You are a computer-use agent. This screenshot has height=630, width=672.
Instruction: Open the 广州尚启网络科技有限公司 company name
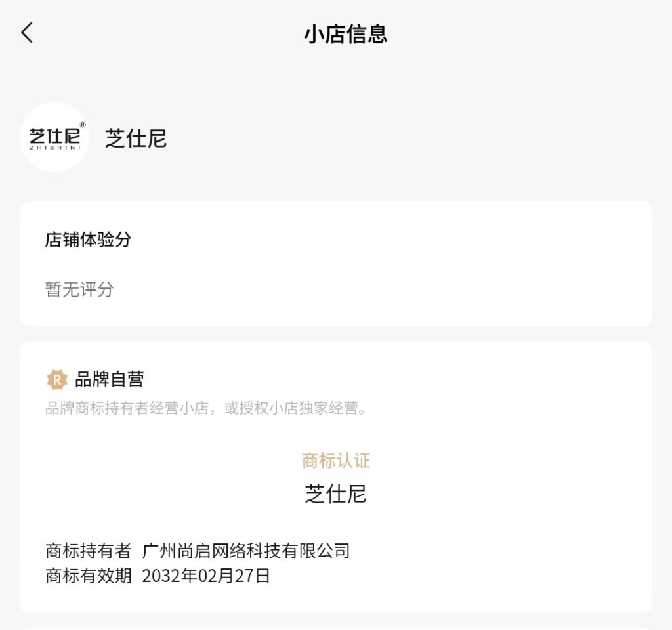(x=246, y=550)
